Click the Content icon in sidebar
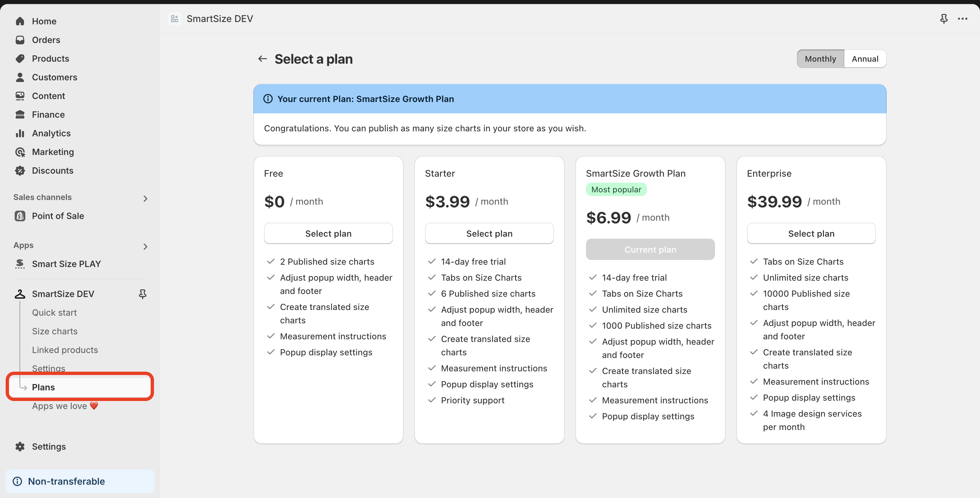Image resolution: width=980 pixels, height=498 pixels. 20,96
